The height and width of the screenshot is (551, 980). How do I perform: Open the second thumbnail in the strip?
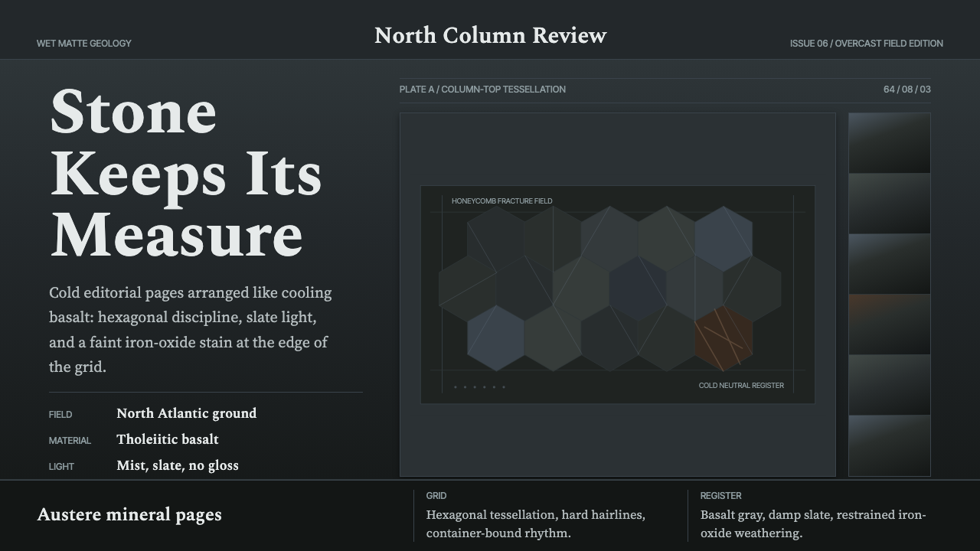[x=890, y=204]
